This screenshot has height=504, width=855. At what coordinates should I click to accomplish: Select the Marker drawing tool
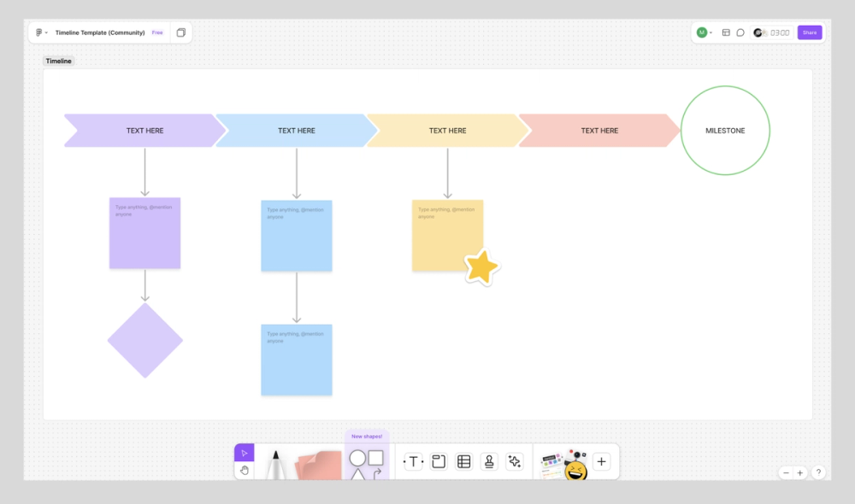pyautogui.click(x=276, y=461)
